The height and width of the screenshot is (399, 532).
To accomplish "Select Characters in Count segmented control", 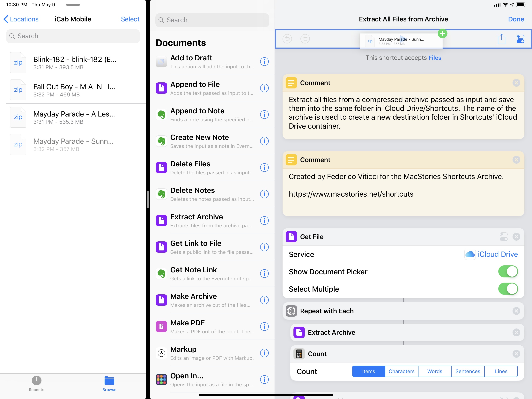I will [401, 371].
